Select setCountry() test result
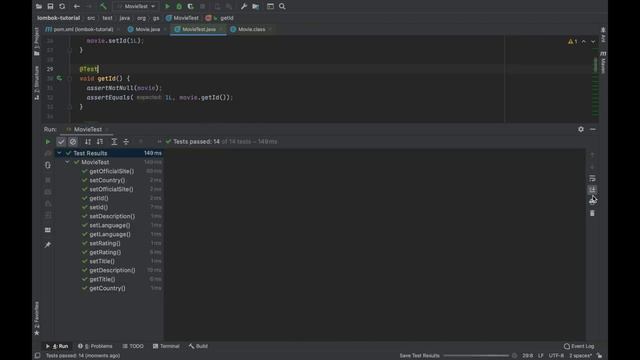 [107, 180]
